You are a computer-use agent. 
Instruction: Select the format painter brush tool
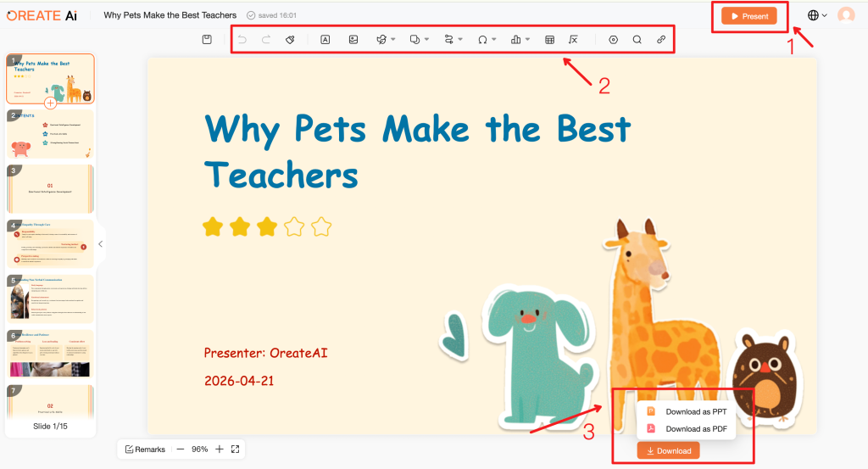(x=290, y=39)
